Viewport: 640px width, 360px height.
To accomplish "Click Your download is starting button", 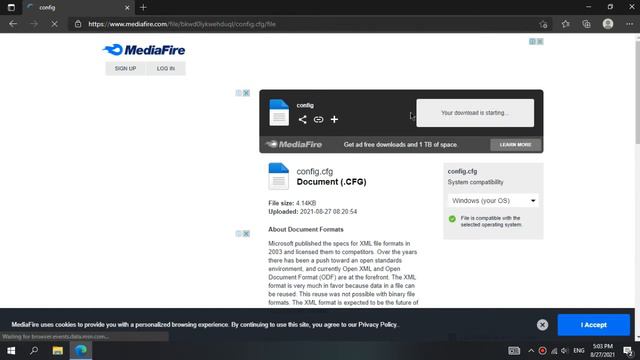I will (x=475, y=113).
